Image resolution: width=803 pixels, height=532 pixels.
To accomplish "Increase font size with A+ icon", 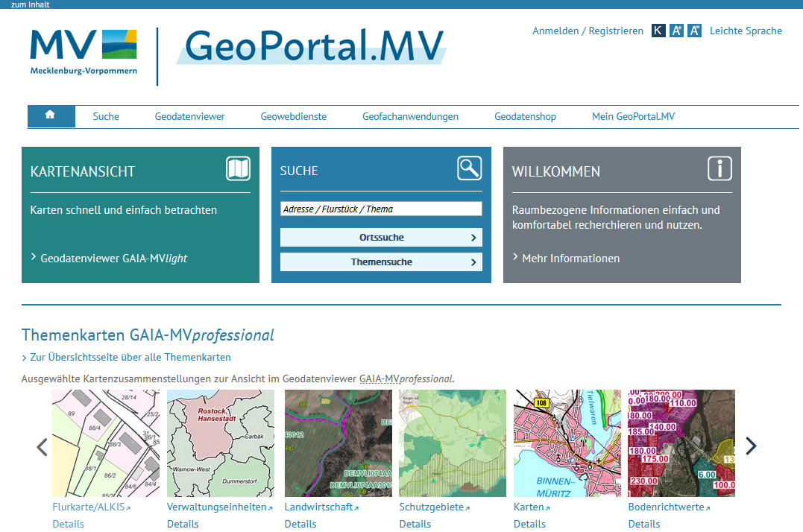I will click(x=676, y=31).
